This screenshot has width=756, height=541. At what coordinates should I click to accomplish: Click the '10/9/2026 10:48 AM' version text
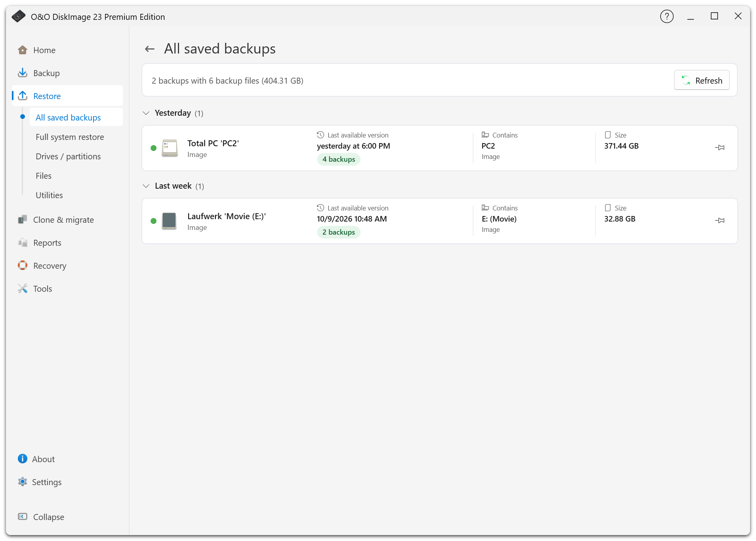352,219
